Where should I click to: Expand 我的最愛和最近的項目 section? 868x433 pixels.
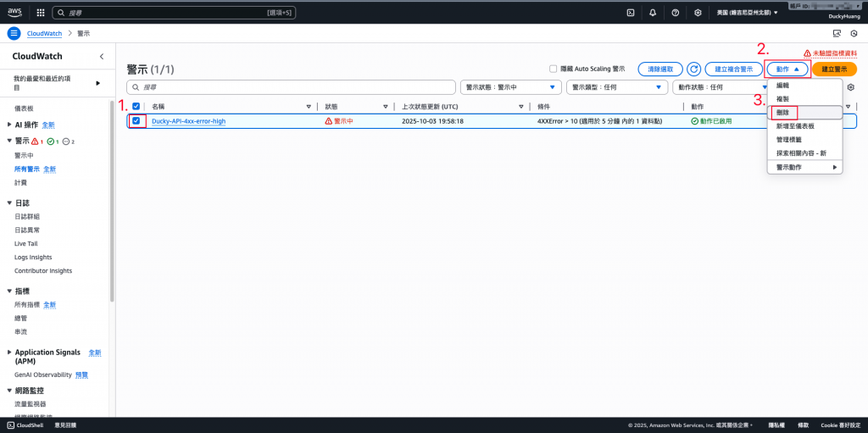98,83
